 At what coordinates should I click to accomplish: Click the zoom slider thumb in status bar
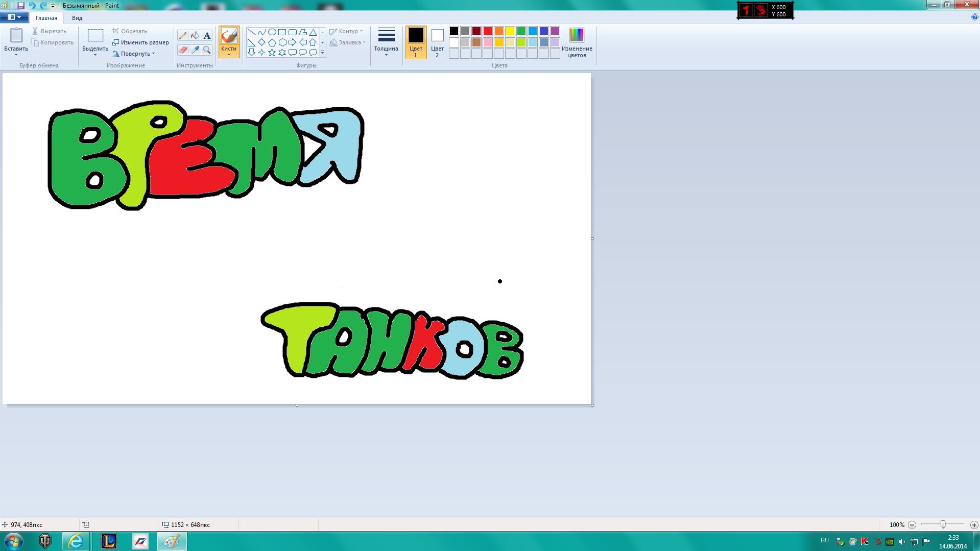[943, 524]
